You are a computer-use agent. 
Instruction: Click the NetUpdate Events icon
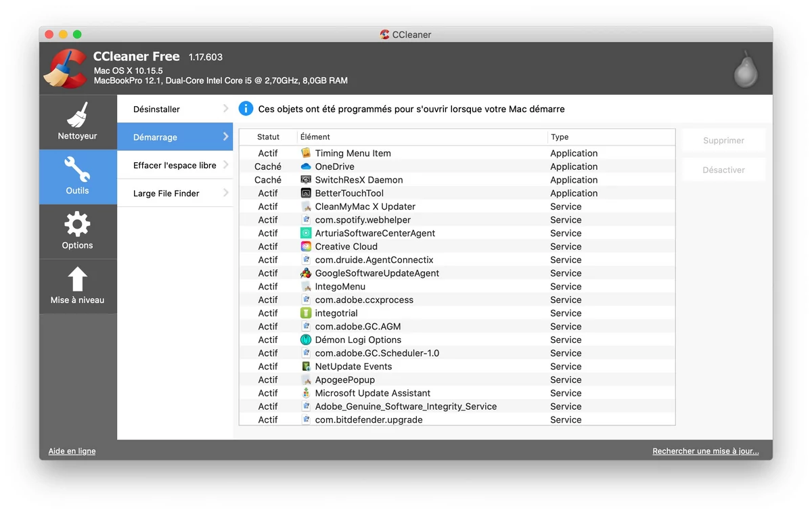[306, 367]
